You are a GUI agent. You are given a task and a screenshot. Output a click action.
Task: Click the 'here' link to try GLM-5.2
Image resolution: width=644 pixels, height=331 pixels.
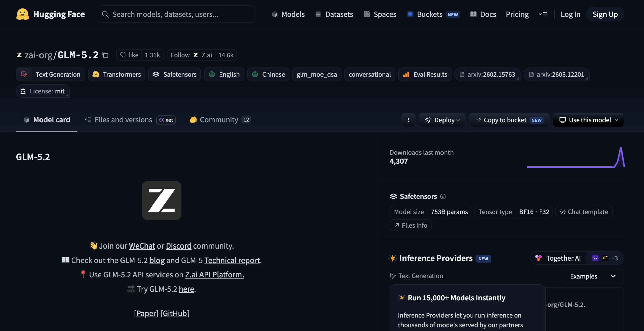click(186, 289)
